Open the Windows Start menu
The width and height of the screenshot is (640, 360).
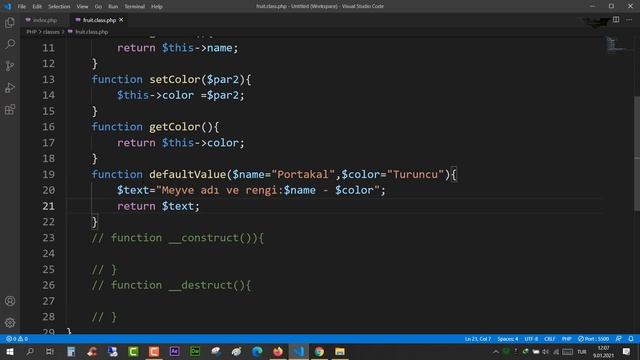click(x=9, y=351)
